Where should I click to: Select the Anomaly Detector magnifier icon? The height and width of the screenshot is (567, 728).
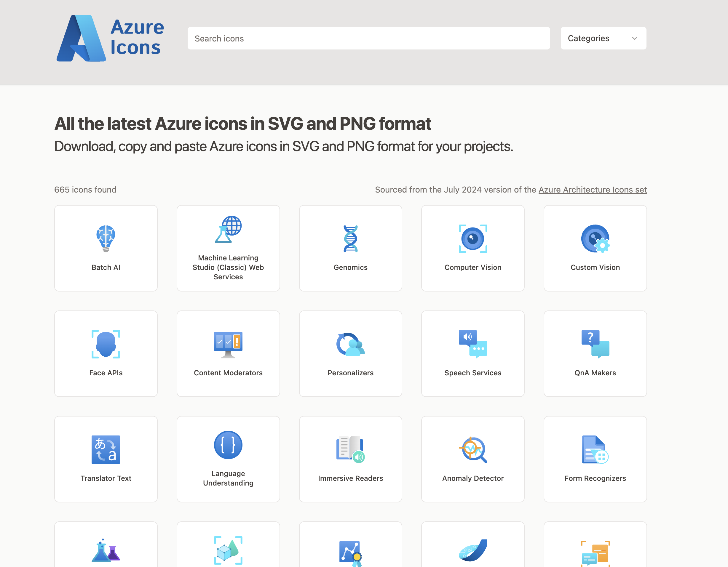coord(473,449)
